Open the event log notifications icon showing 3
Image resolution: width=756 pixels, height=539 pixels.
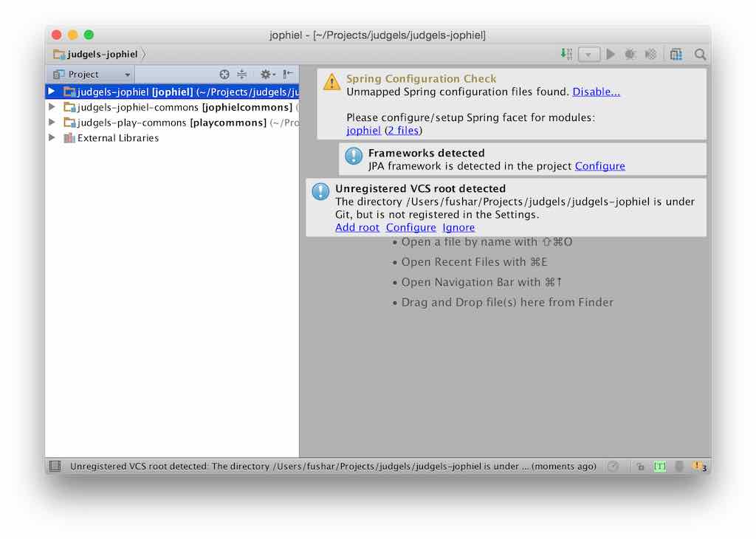tap(700, 466)
